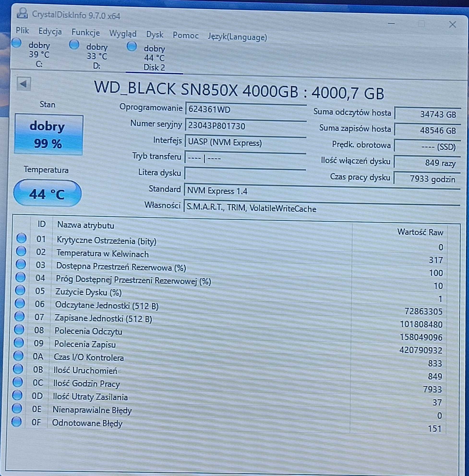This screenshot has width=469, height=476.
Task: Select drive D: at 33 °C
Action: point(97,56)
